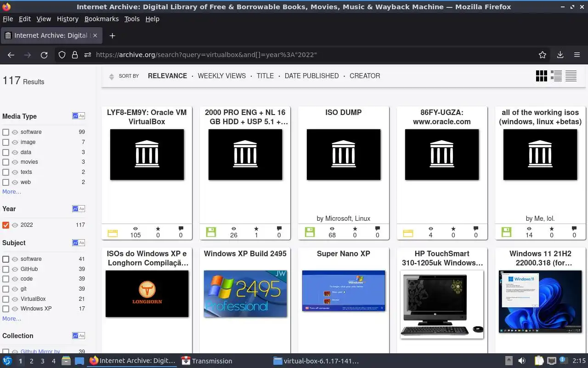The width and height of the screenshot is (588, 368).
Task: Expand More under Media Type
Action: click(x=11, y=192)
